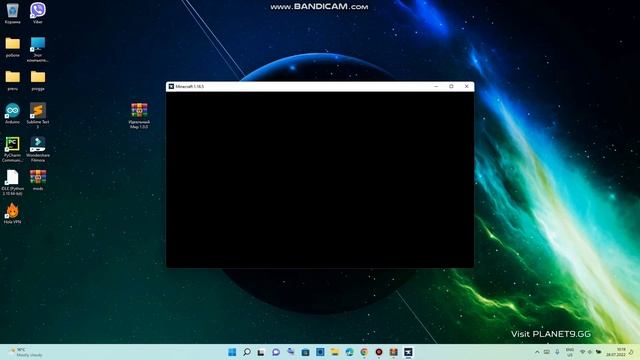
Task: Select the IDLE Python file shortcut
Action: point(12,182)
